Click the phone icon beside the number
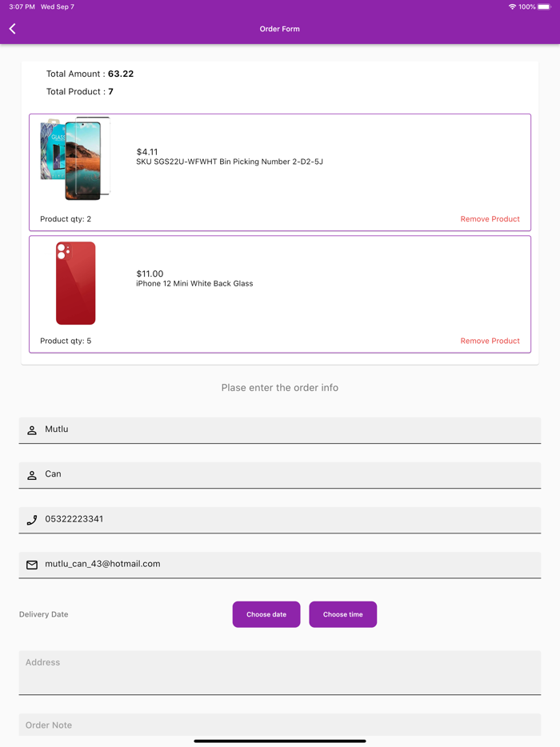The width and height of the screenshot is (560, 747). coord(32,519)
